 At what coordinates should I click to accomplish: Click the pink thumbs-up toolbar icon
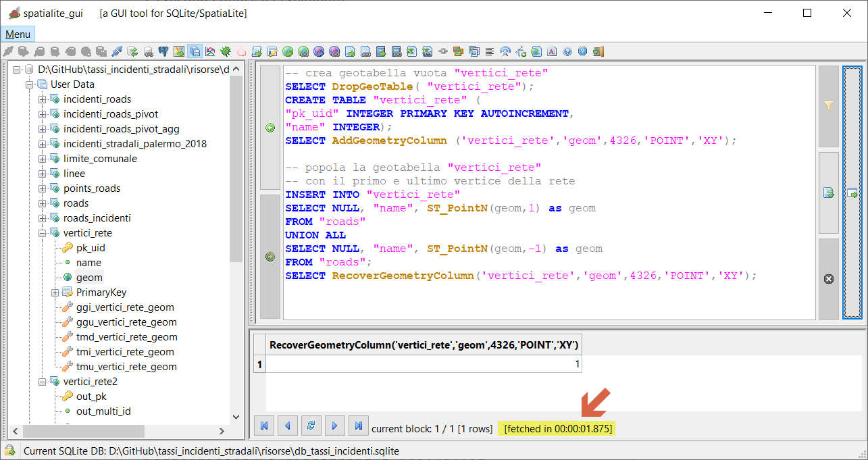coord(241,51)
